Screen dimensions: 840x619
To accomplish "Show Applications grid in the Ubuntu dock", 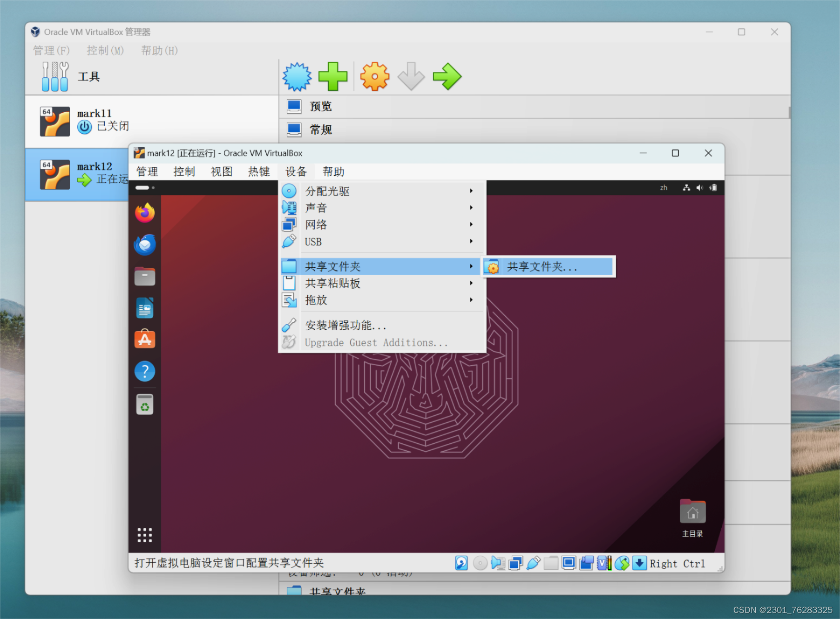I will click(145, 535).
